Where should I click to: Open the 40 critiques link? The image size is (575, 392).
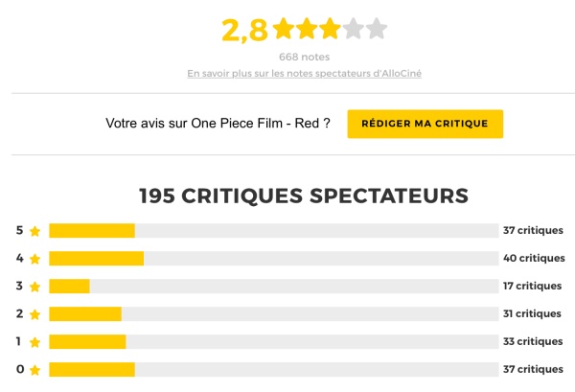534,258
